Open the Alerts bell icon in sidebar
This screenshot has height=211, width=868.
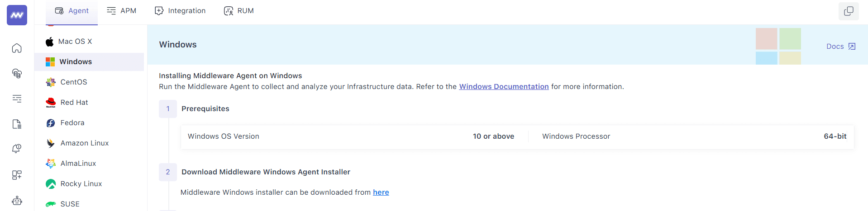coord(17,149)
